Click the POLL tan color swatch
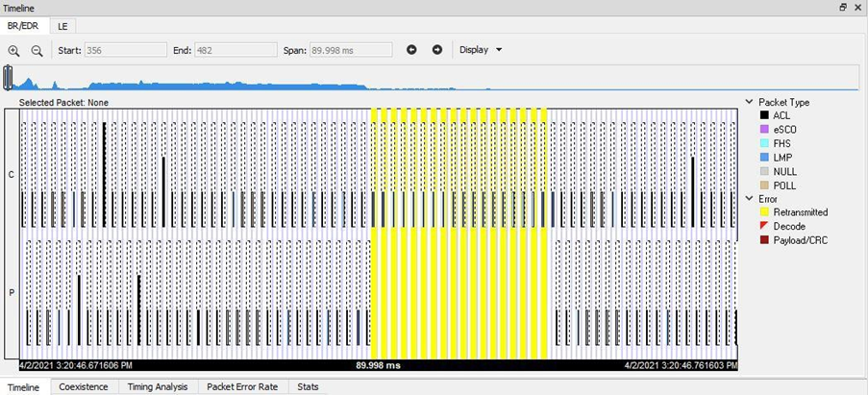This screenshot has height=395, width=868. pyautogui.click(x=764, y=185)
